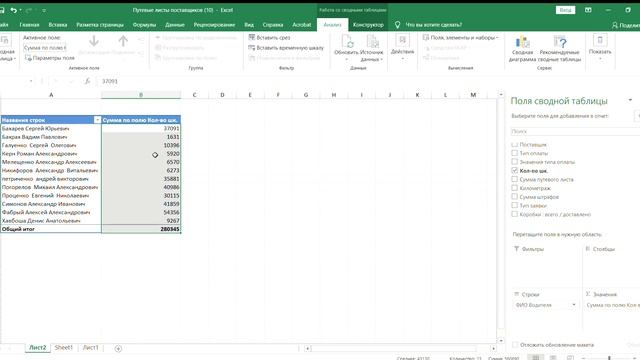The height and width of the screenshot is (360, 640).
Task: Open Источник данных icon
Action: click(372, 42)
